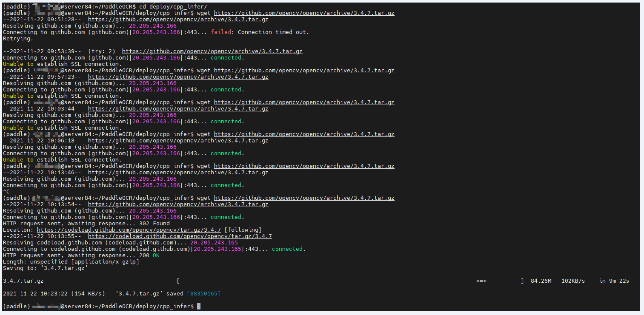The height and width of the screenshot is (315, 644).
Task: Open the URL beside timestamp 09:51:28
Action: [x=178, y=20]
